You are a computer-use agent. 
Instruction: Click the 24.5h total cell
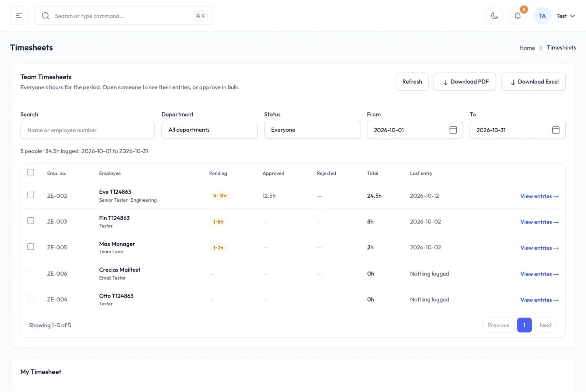point(374,196)
